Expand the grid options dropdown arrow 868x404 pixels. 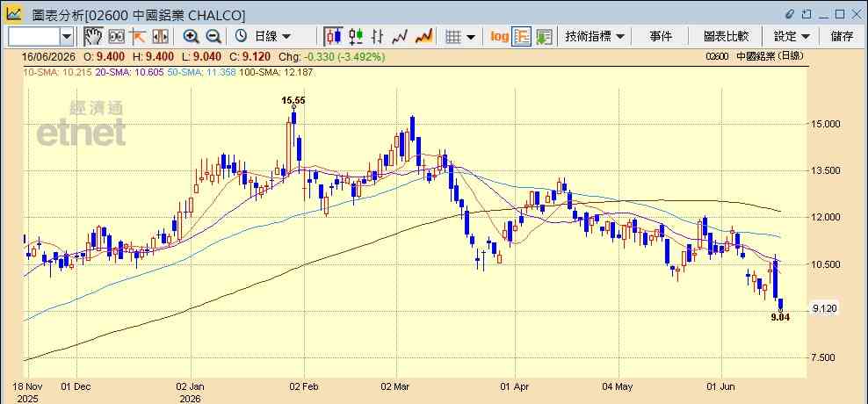[471, 37]
